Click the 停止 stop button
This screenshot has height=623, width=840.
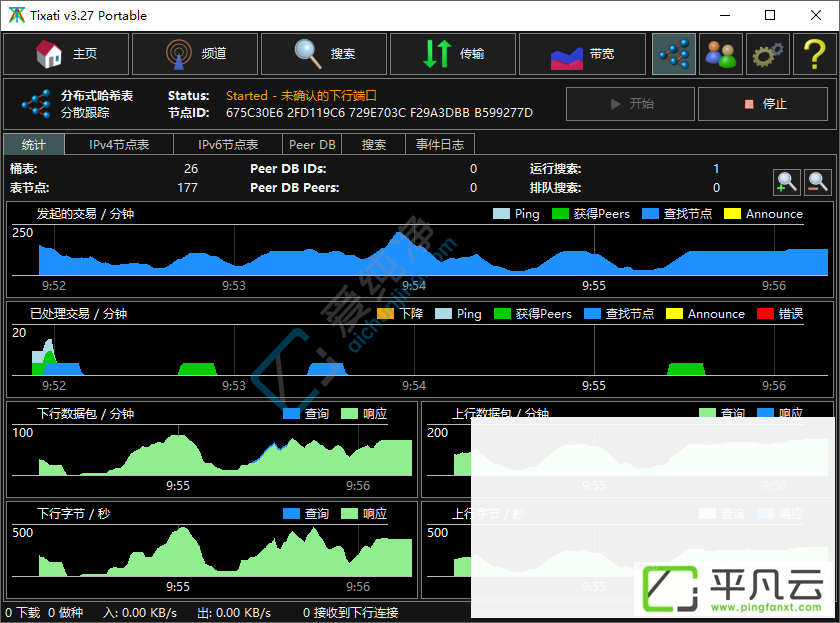click(763, 104)
